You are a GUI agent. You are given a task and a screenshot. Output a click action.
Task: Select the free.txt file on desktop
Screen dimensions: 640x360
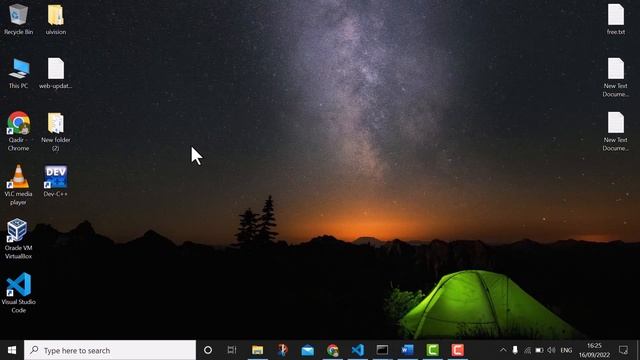(616, 19)
